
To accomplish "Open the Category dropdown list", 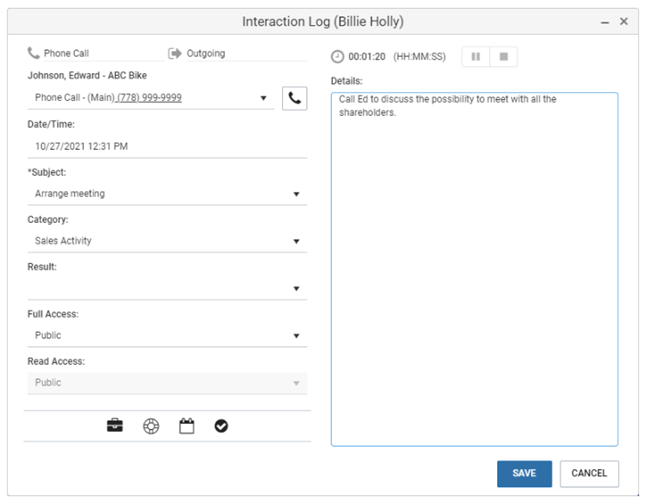I will point(297,241).
